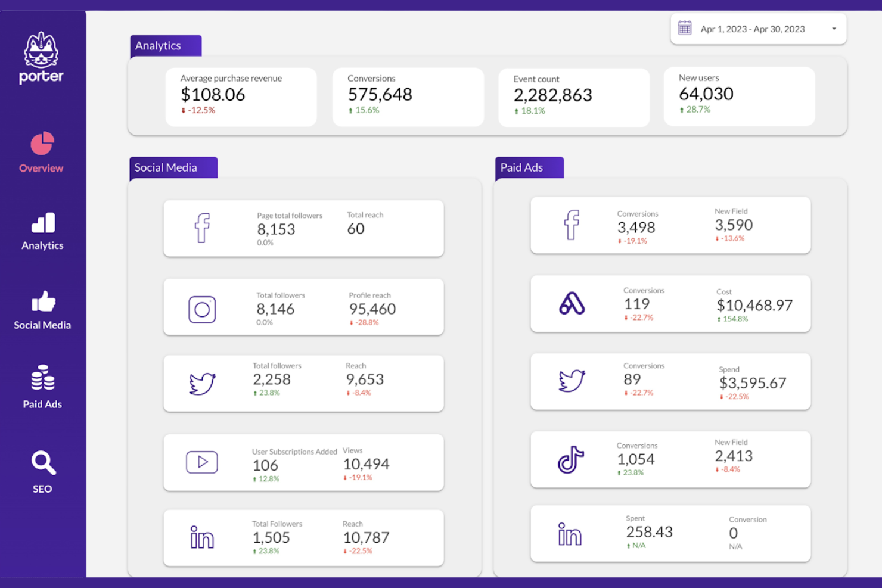This screenshot has height=588, width=882.
Task: Click the SEO magnifying glass icon
Action: coord(42,463)
